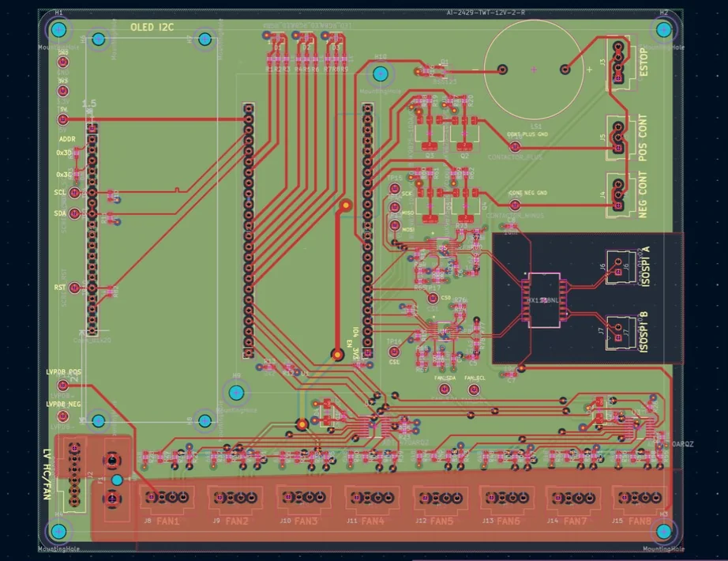Click the RST test point pad

tap(74, 288)
